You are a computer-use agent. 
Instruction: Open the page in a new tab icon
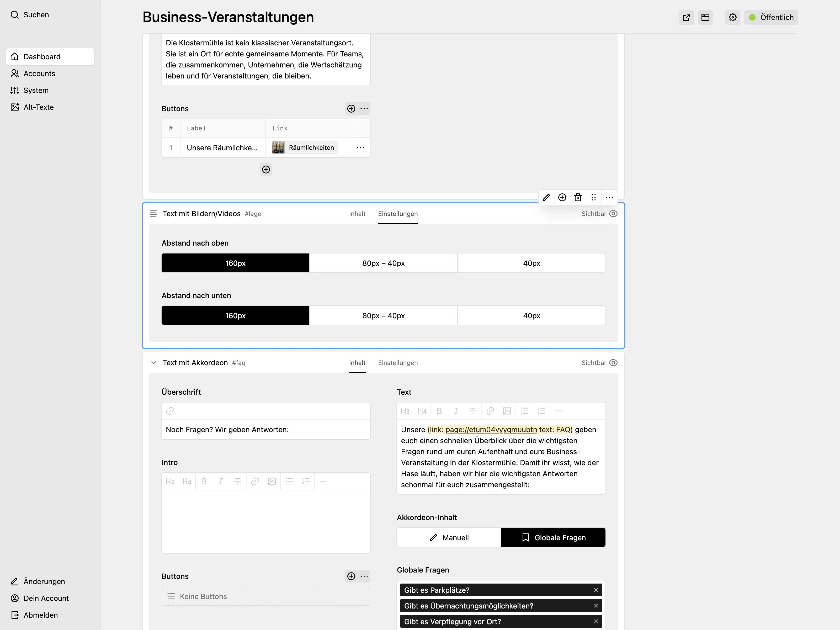[x=686, y=18]
